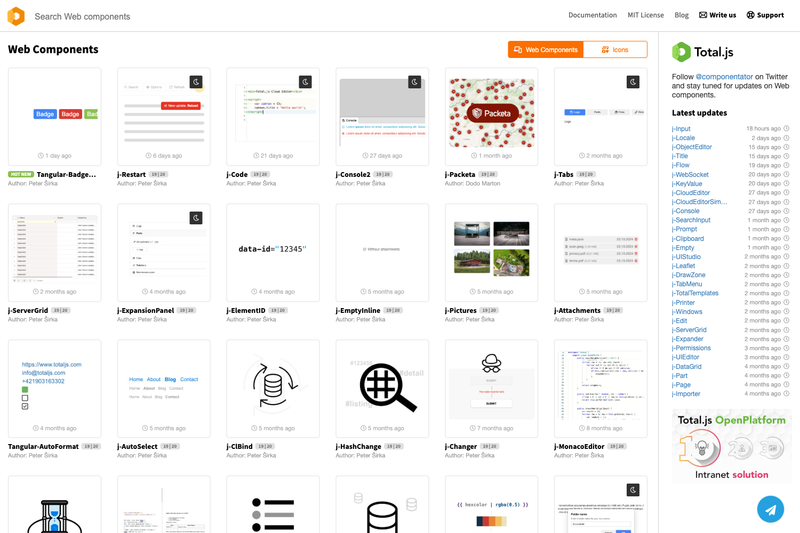This screenshot has width=800, height=533.
Task: Open j-Input in Latest updates
Action: pyautogui.click(x=681, y=129)
